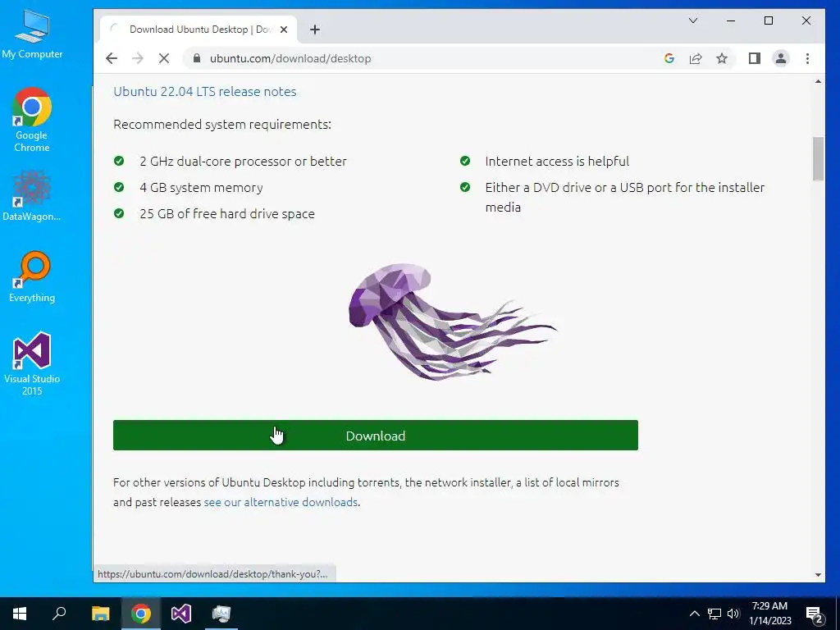Select the DataWagon desktop shortcut
Image resolution: width=840 pixels, height=630 pixels.
[32, 195]
